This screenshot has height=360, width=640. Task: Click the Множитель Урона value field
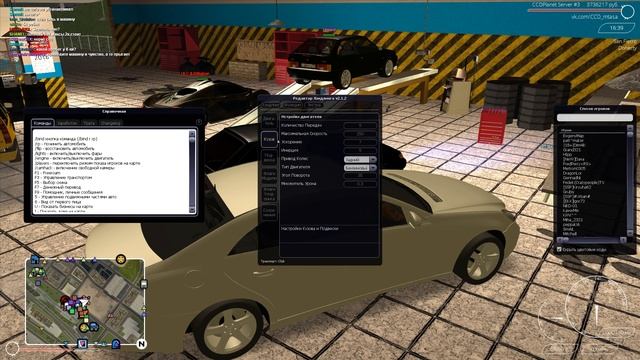click(360, 184)
